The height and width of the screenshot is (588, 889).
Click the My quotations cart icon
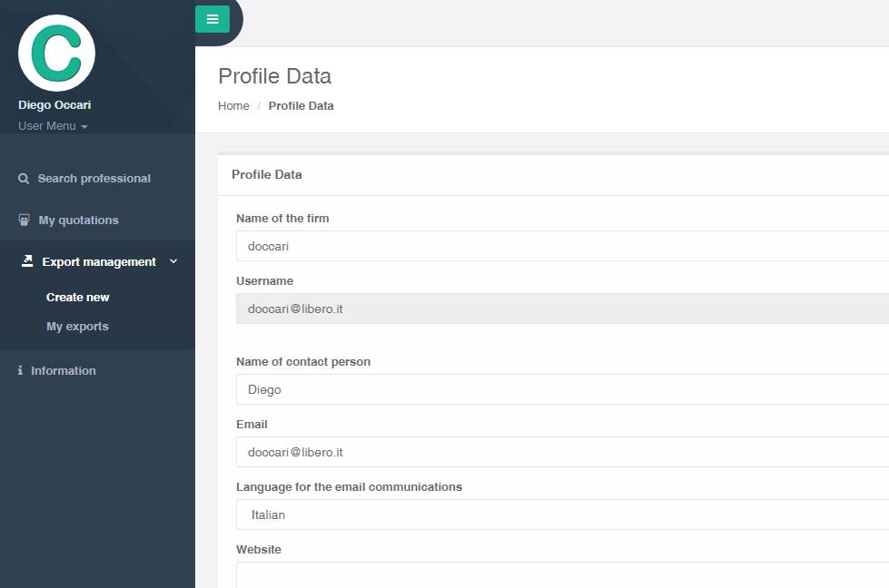click(24, 220)
